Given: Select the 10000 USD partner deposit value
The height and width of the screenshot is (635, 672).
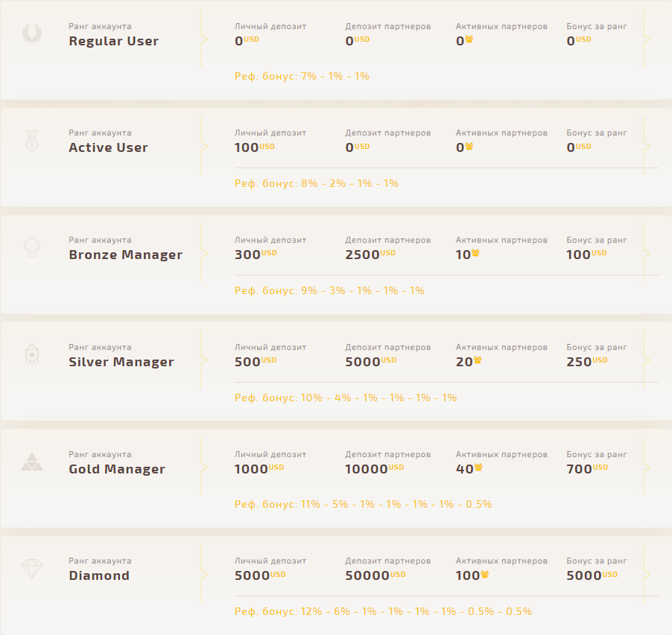Looking at the screenshot, I should pyautogui.click(x=375, y=468).
